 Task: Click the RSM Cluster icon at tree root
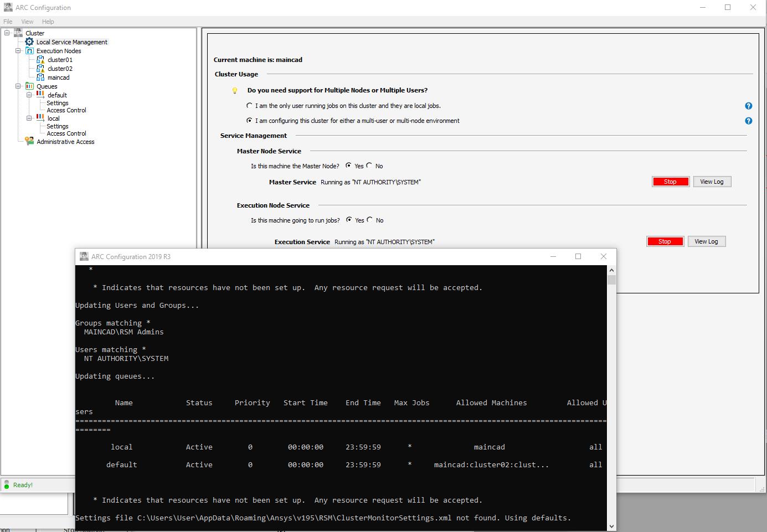click(x=18, y=33)
